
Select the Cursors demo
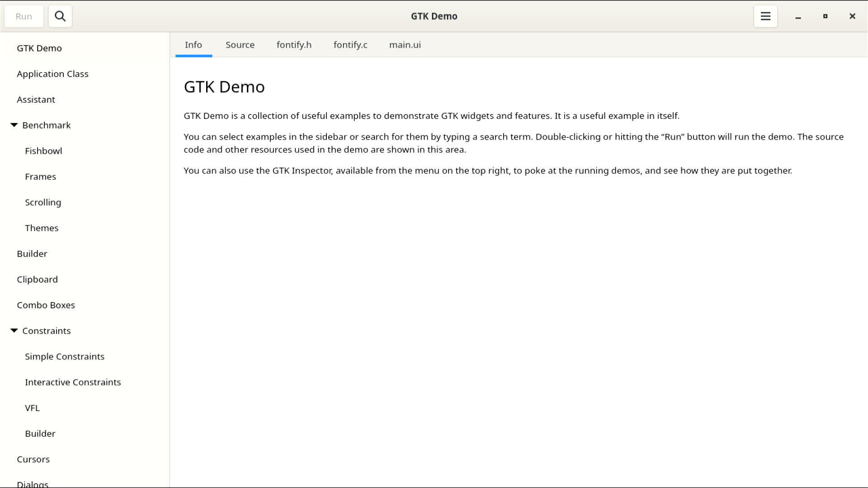tap(85, 460)
